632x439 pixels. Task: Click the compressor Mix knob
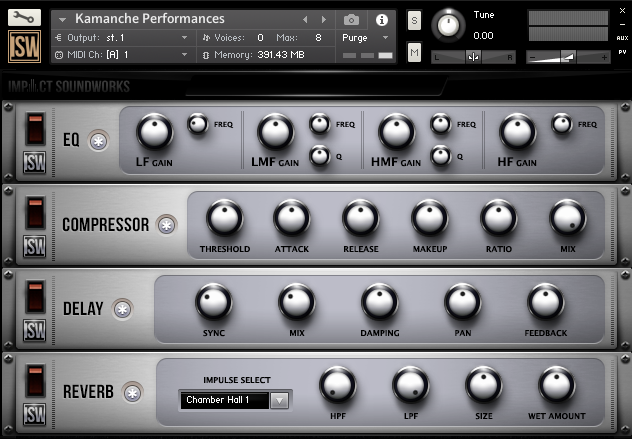[x=568, y=218]
